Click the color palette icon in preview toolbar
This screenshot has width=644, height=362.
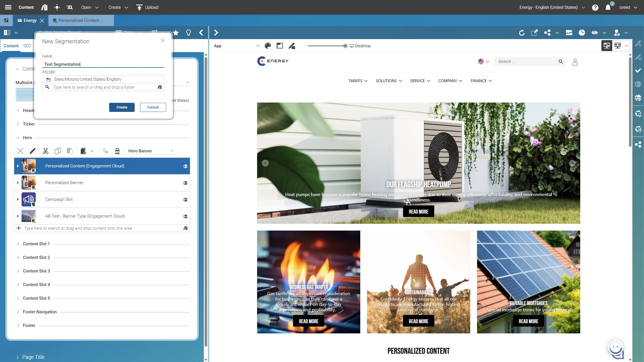pyautogui.click(x=268, y=46)
